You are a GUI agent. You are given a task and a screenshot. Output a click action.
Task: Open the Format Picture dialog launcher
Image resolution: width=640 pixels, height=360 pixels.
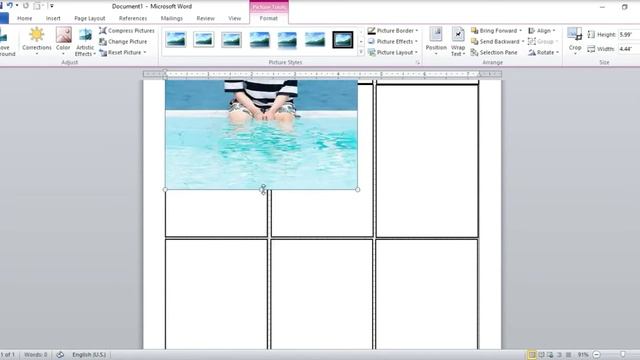pos(418,63)
